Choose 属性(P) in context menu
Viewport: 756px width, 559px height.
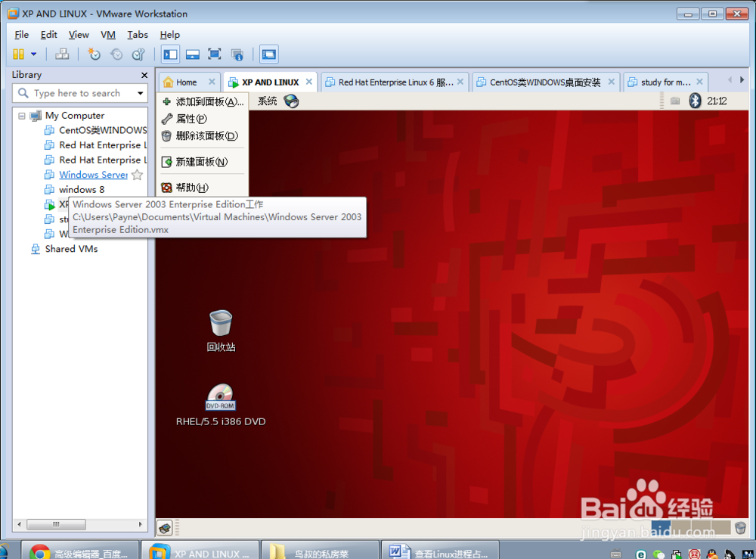point(203,119)
